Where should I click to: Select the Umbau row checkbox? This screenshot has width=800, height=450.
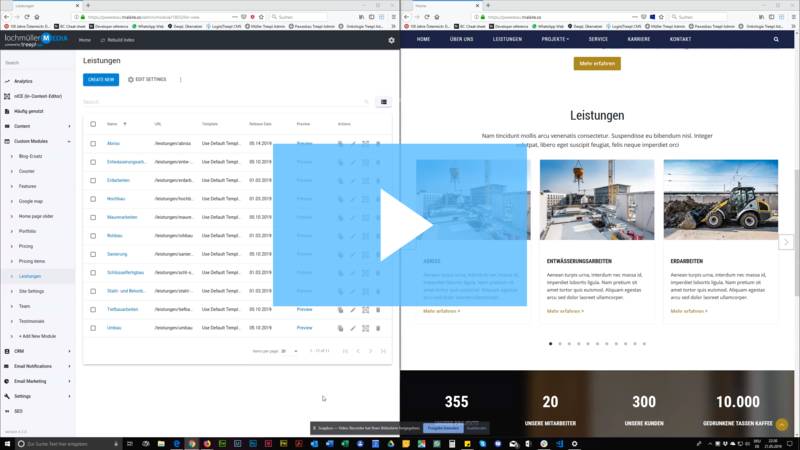(93, 327)
